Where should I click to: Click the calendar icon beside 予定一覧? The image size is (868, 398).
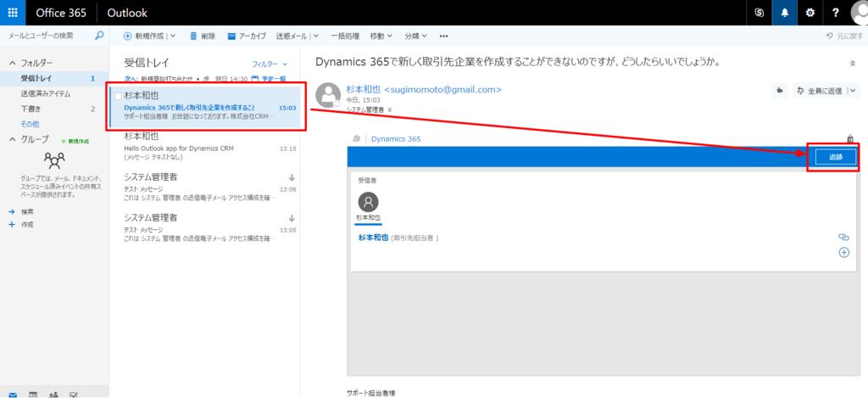[x=254, y=78]
